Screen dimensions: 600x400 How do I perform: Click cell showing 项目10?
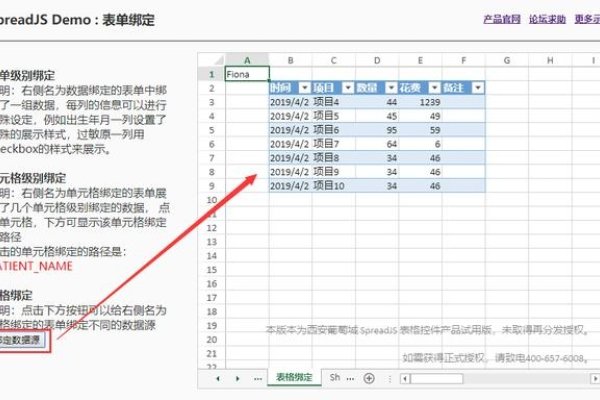pos(334,186)
